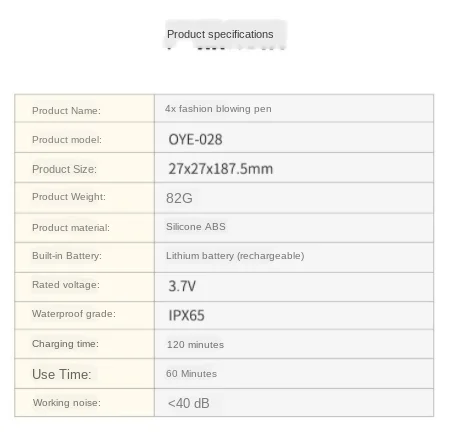Select the 27x27x187.5mm size value
This screenshot has width=451, height=438.
tap(221, 169)
